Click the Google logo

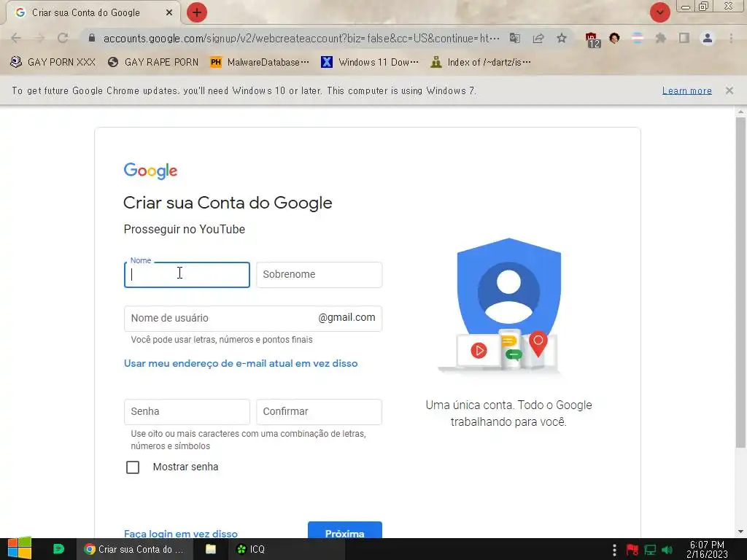point(150,171)
